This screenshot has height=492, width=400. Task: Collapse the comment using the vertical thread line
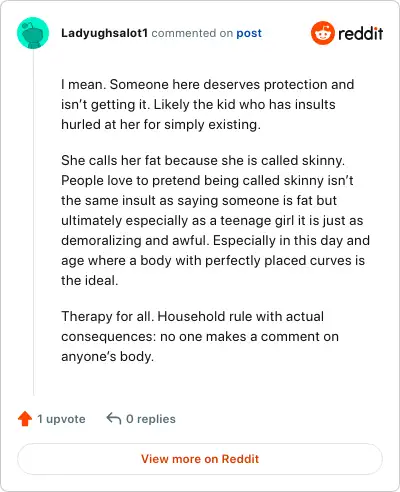33,222
